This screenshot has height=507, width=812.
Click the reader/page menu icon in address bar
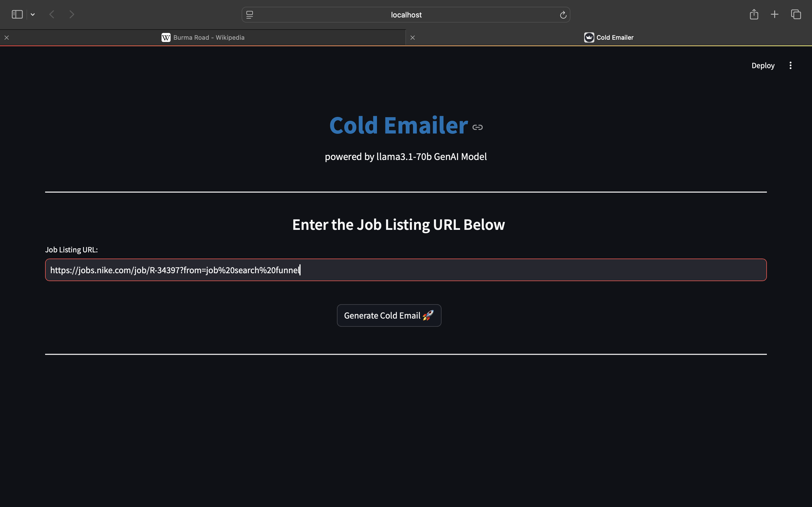(250, 15)
